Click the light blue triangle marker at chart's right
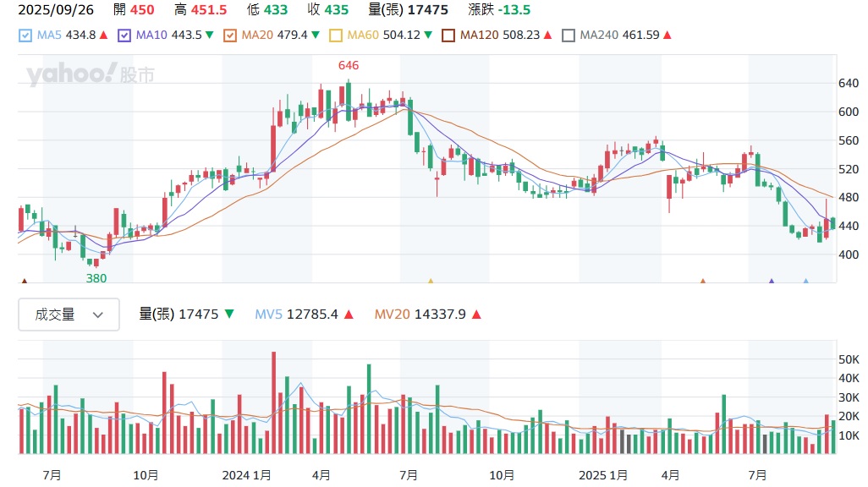868x487 pixels. click(x=805, y=282)
